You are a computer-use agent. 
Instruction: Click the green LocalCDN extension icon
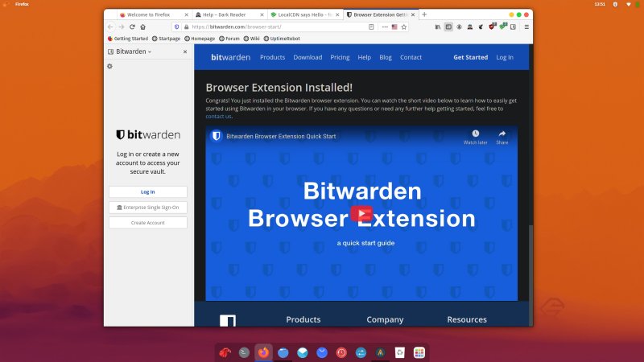pyautogui.click(x=503, y=27)
